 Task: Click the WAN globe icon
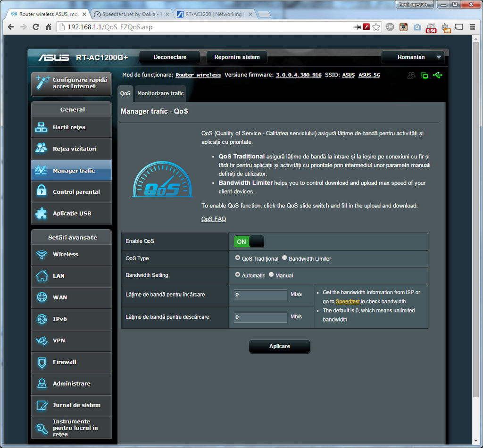(x=42, y=298)
